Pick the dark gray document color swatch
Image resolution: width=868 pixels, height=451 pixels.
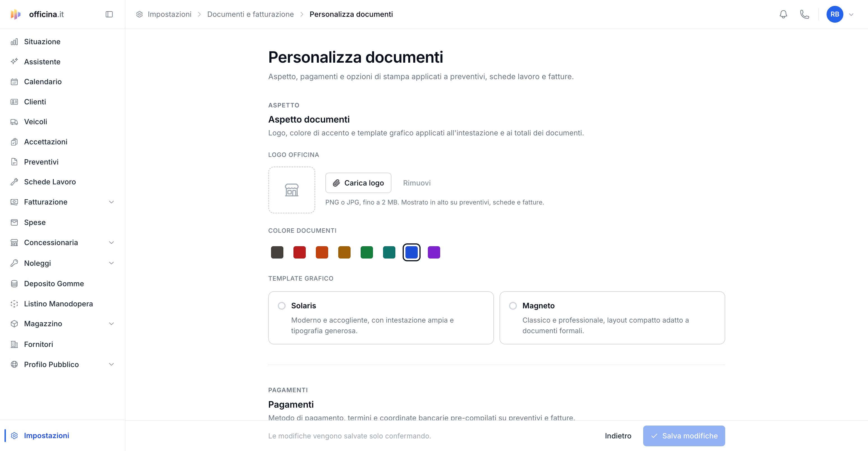pos(277,252)
